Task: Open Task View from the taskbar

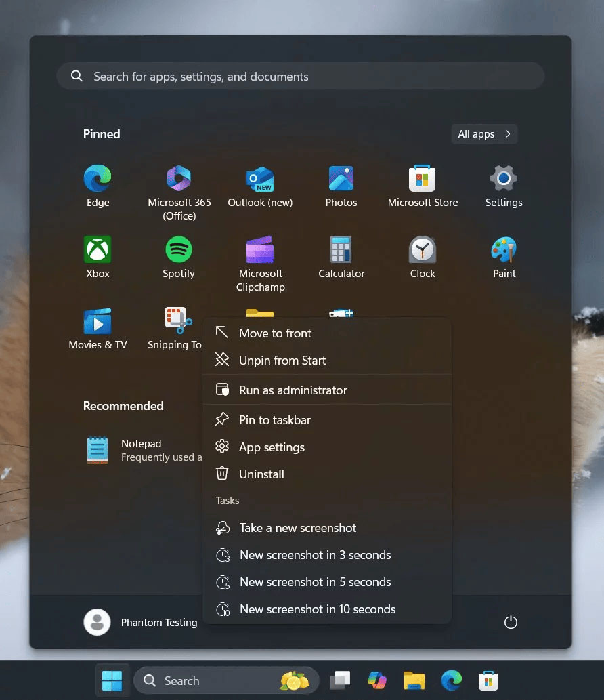Action: (340, 681)
